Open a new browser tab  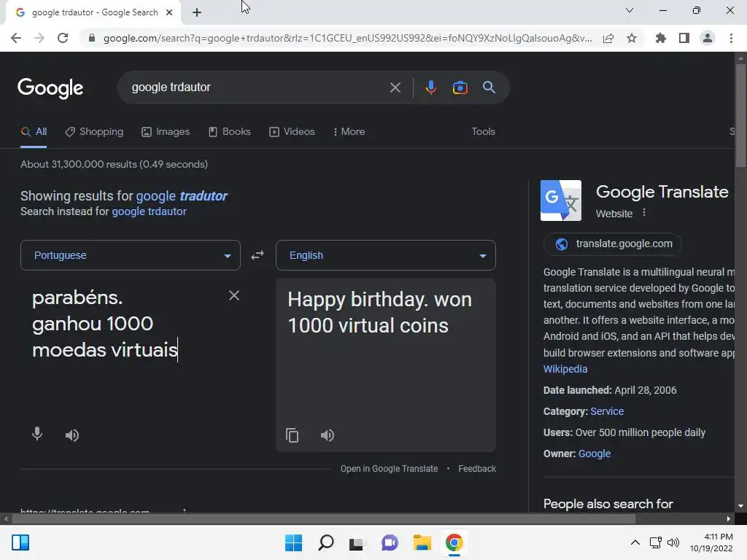click(x=197, y=12)
